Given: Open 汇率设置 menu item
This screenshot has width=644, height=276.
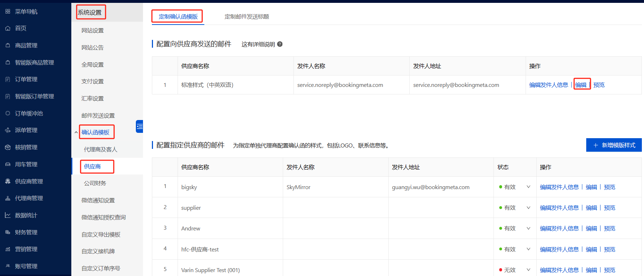Looking at the screenshot, I should click(93, 98).
